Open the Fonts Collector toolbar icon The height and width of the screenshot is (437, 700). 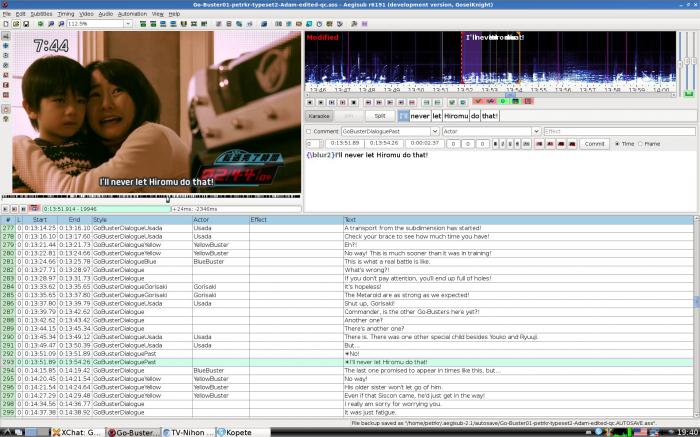coord(249,24)
